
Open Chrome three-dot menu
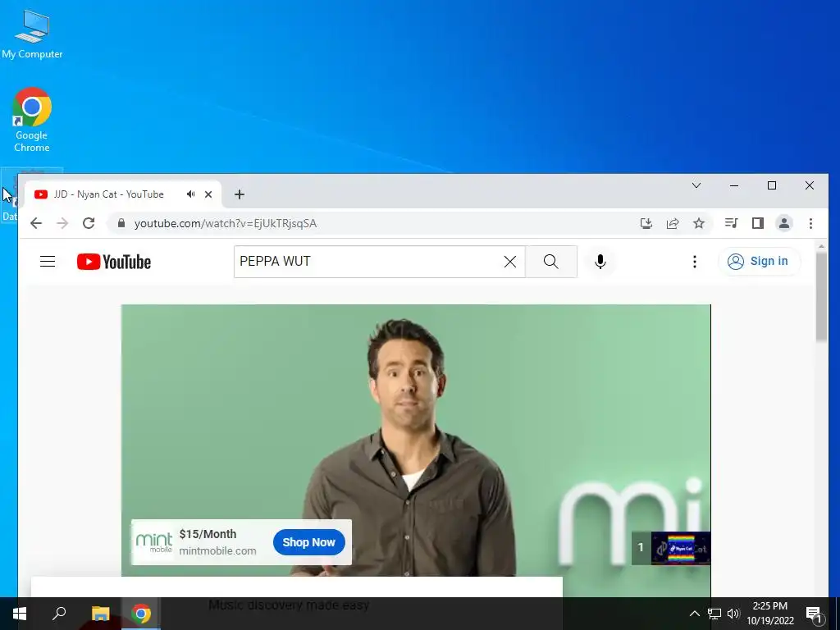coord(810,223)
